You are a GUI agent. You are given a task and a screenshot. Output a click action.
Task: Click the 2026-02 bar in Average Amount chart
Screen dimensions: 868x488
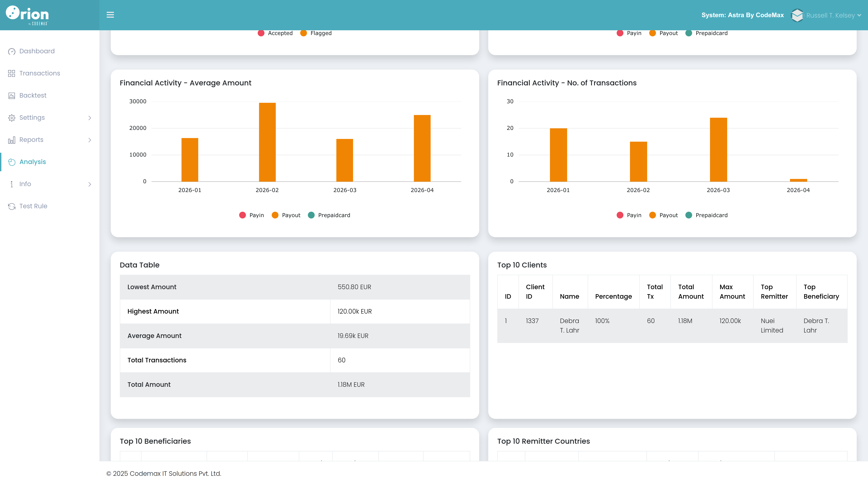point(267,142)
